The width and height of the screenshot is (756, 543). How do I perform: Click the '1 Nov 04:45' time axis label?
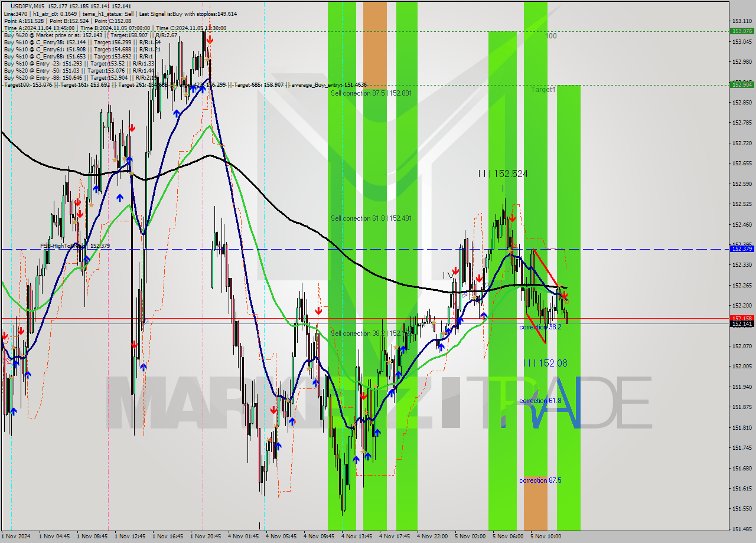54,537
